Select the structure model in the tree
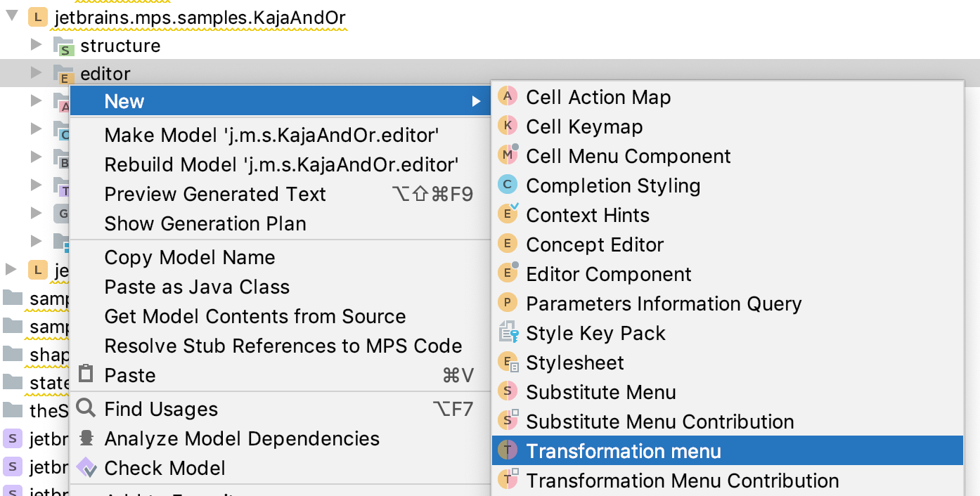 (x=120, y=46)
